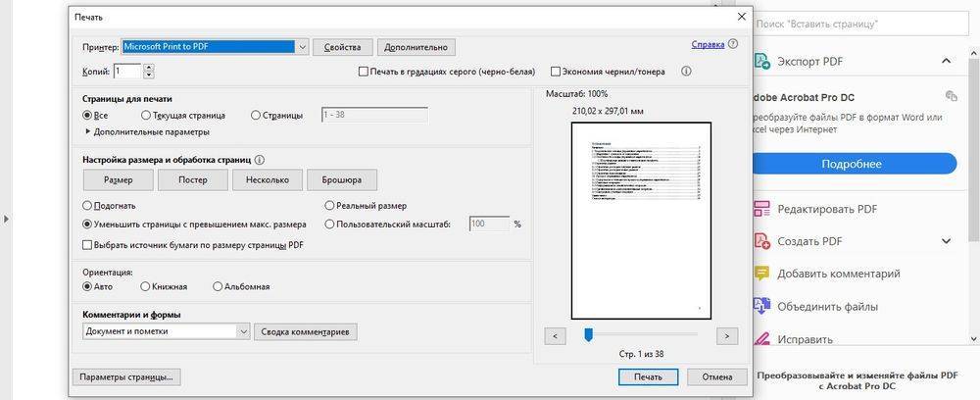Set orientation to Альбомная
The height and width of the screenshot is (400, 980).
(218, 287)
